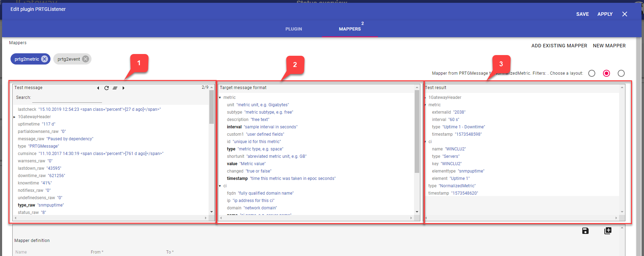Go to previous test message arrow
The height and width of the screenshot is (256, 644).
(x=98, y=88)
